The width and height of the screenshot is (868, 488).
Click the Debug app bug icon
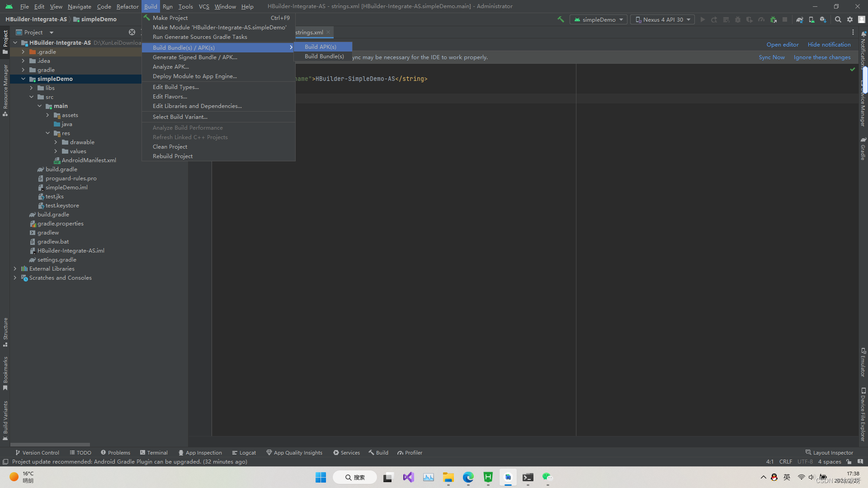[x=738, y=19]
